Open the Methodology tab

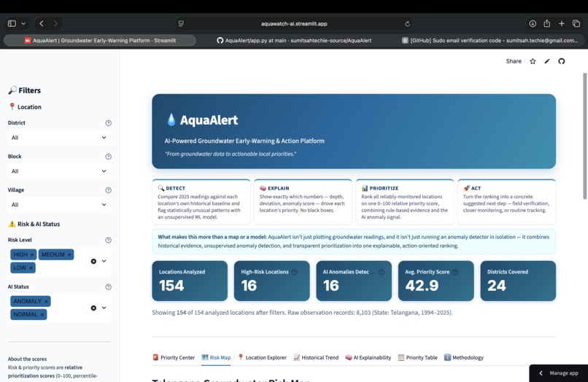pyautogui.click(x=464, y=358)
